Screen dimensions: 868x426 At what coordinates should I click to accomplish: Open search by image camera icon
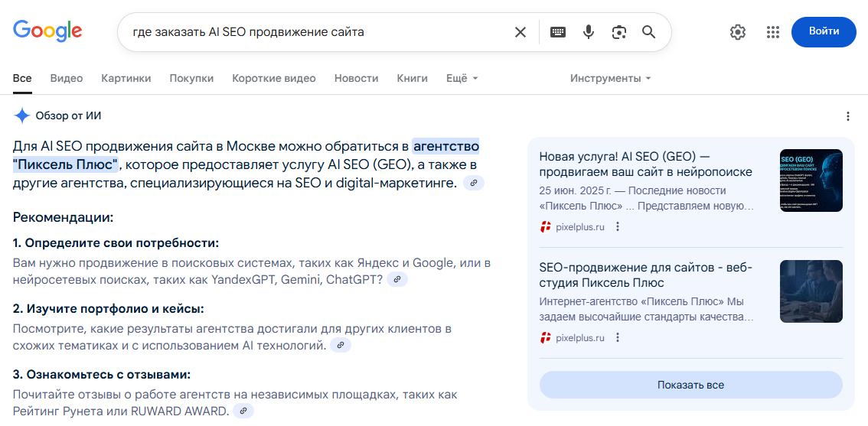pos(619,32)
